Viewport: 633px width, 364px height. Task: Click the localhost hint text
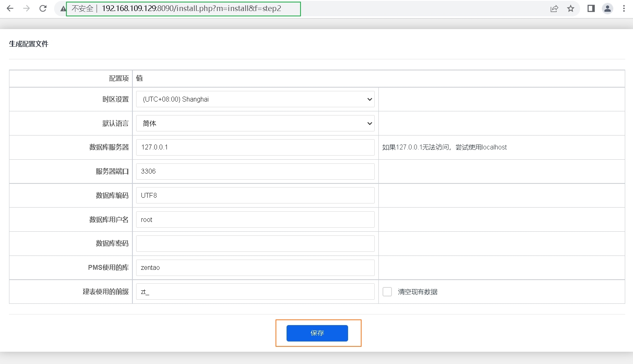click(444, 147)
